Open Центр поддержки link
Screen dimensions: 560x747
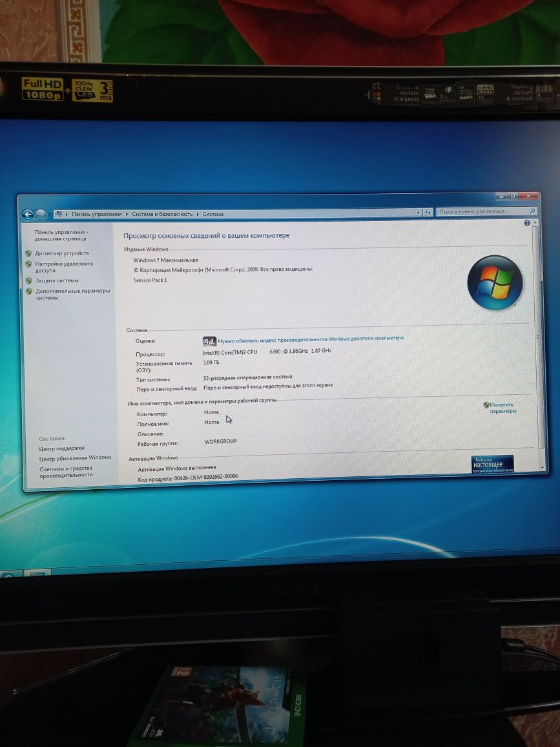click(x=62, y=448)
